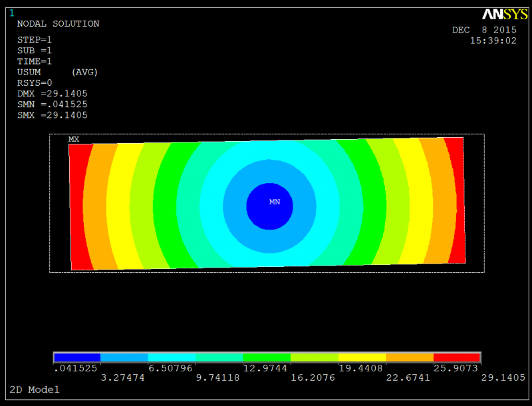
Task: Select the DEC 8 2015 date text
Action: (484, 30)
